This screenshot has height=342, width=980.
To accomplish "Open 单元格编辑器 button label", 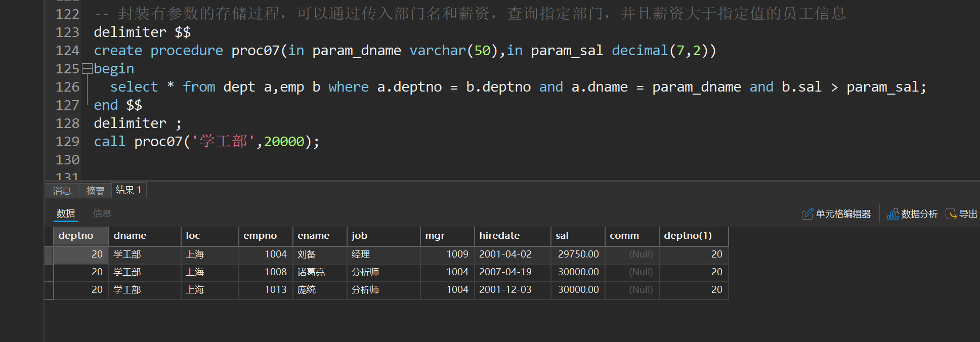I will coord(843,214).
